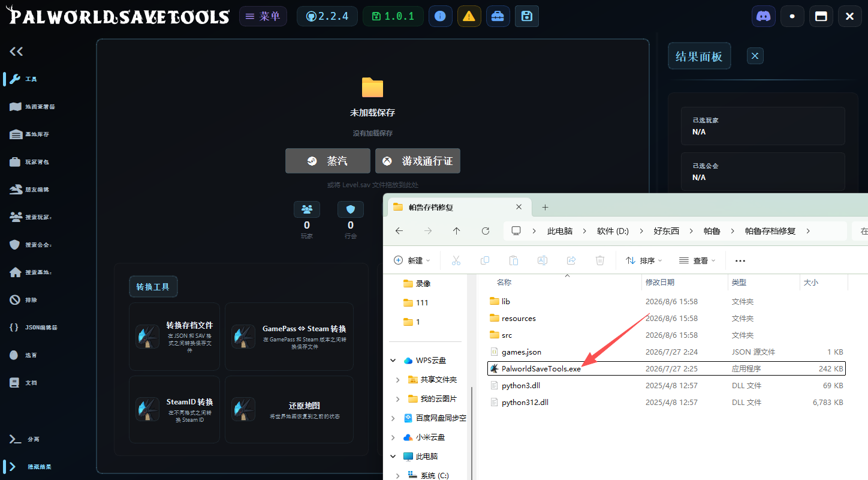This screenshot has height=480, width=868.
Task: Open the 查看 view dropdown
Action: pos(697,260)
